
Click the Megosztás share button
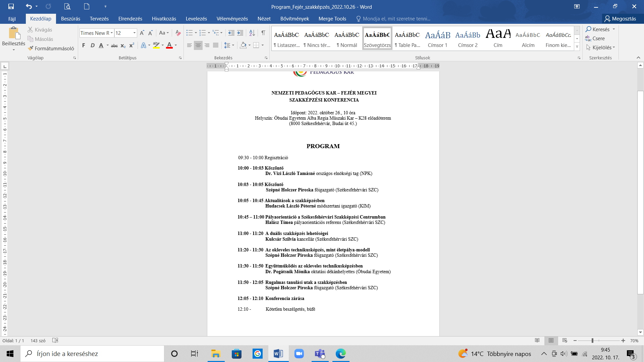coord(620,19)
